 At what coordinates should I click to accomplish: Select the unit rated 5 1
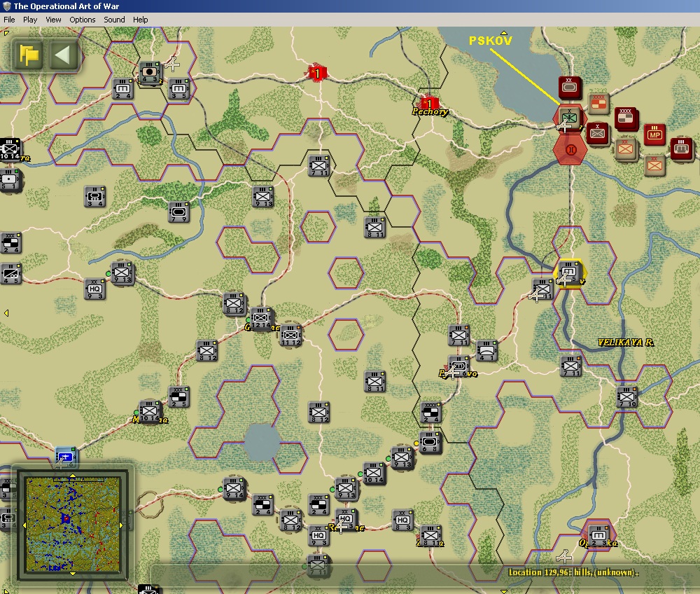pos(10,181)
